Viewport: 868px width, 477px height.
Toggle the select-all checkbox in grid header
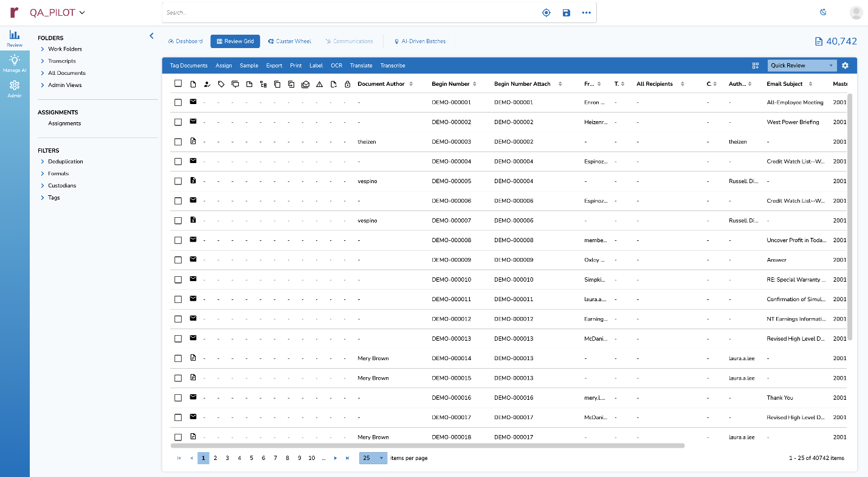click(x=178, y=83)
